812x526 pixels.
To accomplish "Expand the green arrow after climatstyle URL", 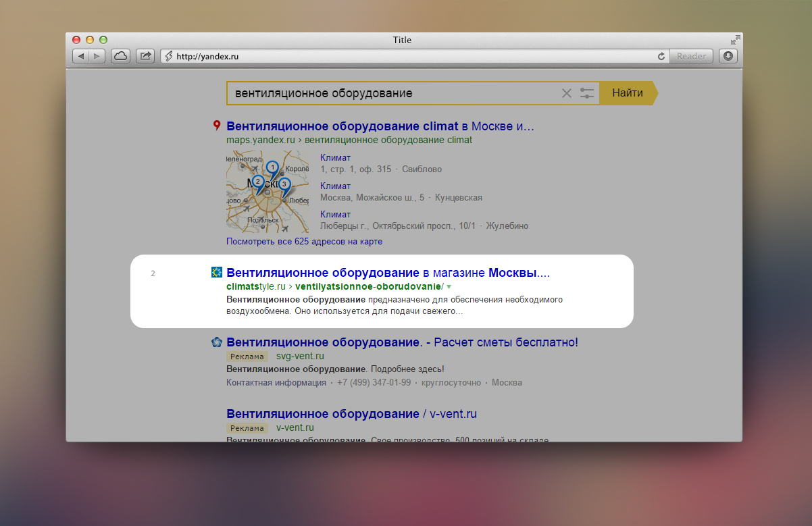I will tap(449, 287).
